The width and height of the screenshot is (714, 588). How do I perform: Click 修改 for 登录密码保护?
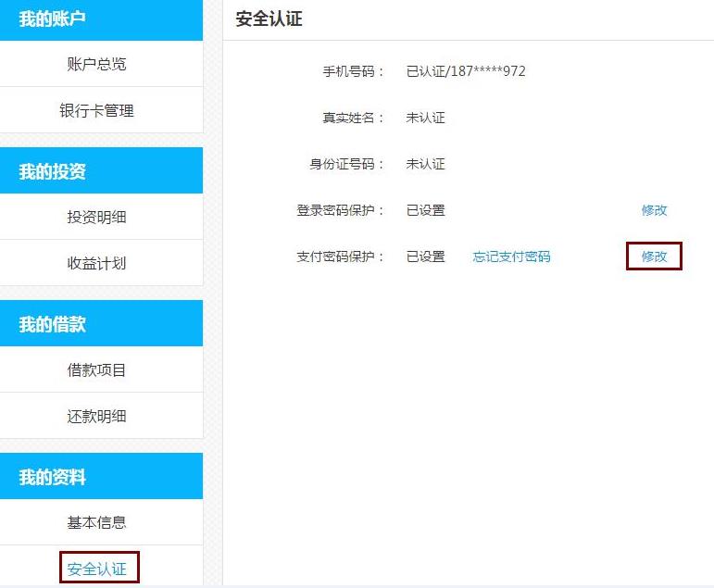point(655,210)
